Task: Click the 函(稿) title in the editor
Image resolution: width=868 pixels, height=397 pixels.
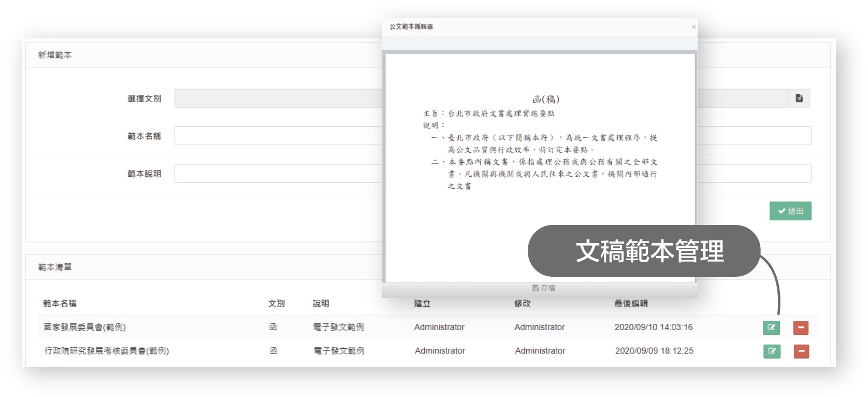Action: point(545,99)
